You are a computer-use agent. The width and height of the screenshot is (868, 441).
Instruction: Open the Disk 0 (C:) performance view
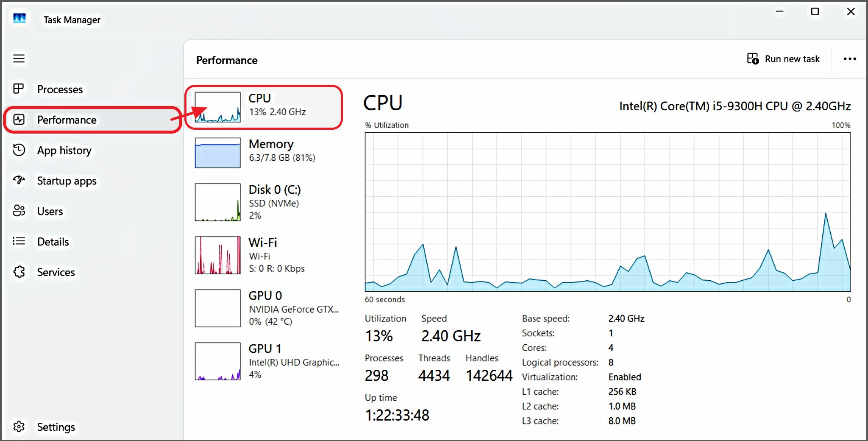point(217,202)
